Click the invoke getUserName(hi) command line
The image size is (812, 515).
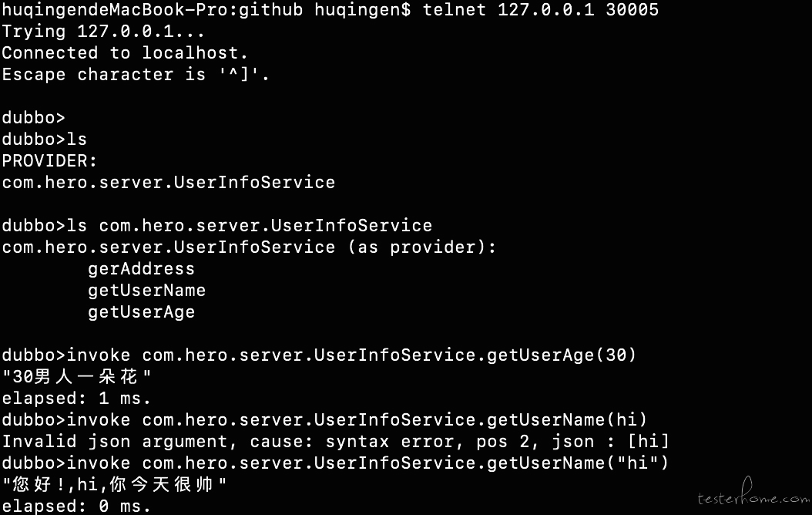[324, 419]
